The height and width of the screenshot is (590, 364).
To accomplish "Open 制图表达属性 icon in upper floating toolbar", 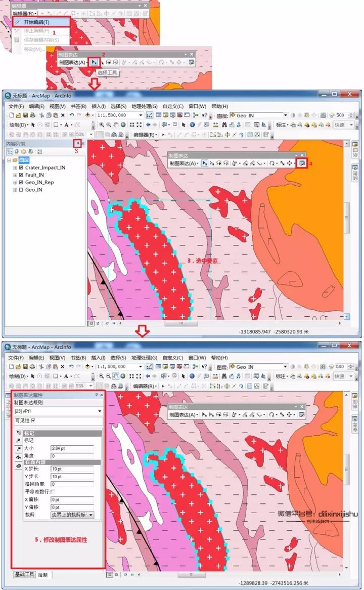I will 302,163.
